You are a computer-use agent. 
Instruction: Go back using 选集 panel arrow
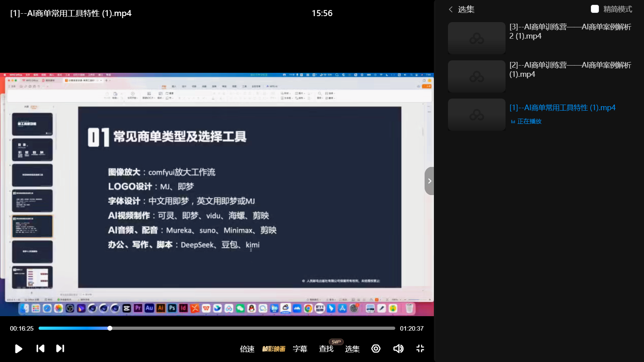(x=451, y=9)
